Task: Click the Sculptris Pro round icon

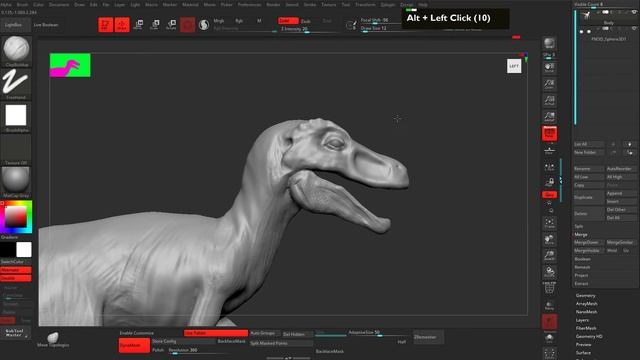Action: pyautogui.click(x=204, y=25)
